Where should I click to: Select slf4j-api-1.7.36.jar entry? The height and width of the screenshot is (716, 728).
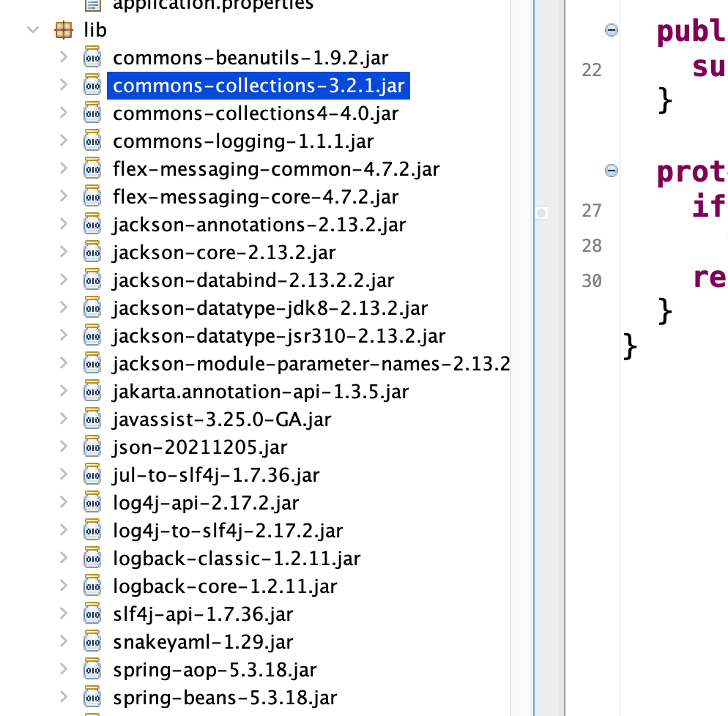tap(203, 614)
